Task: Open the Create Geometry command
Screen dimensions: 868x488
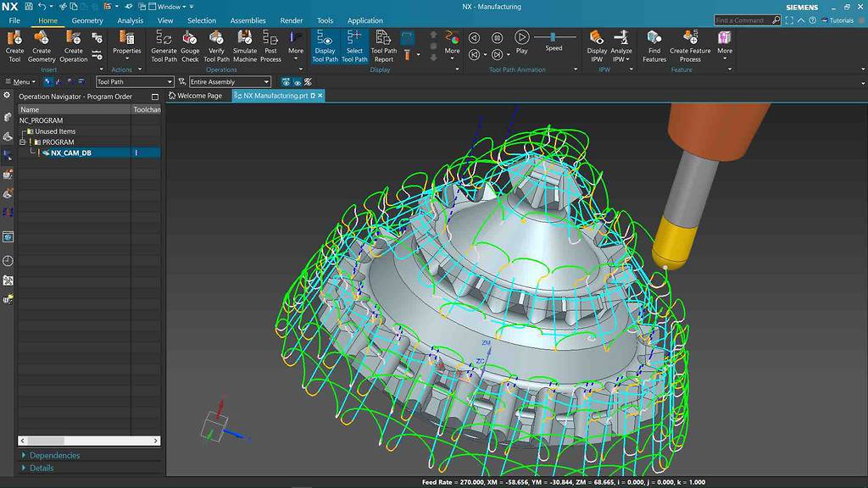Action: point(42,47)
